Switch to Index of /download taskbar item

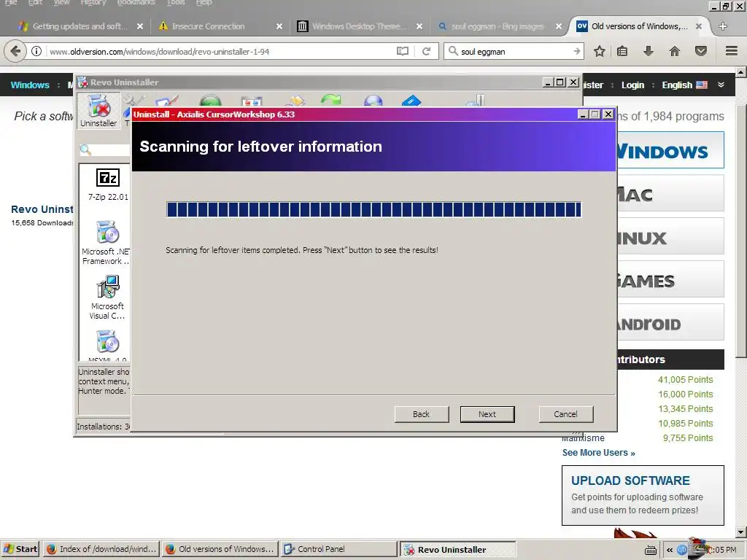(101, 549)
